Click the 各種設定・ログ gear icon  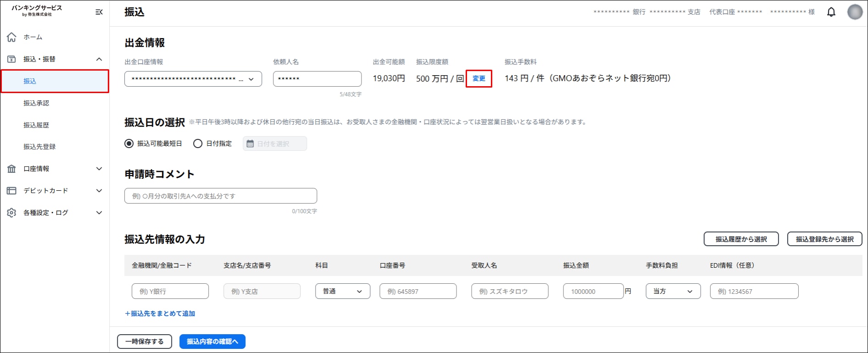pos(12,213)
